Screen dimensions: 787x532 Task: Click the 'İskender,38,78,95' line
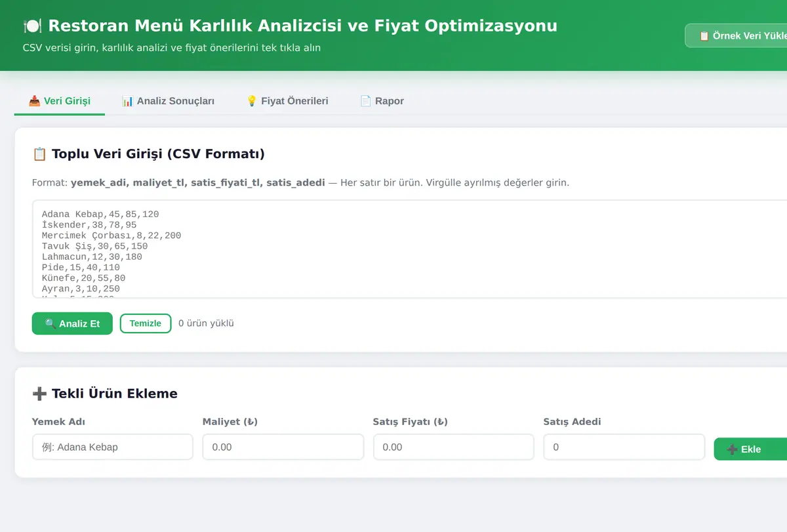89,225
